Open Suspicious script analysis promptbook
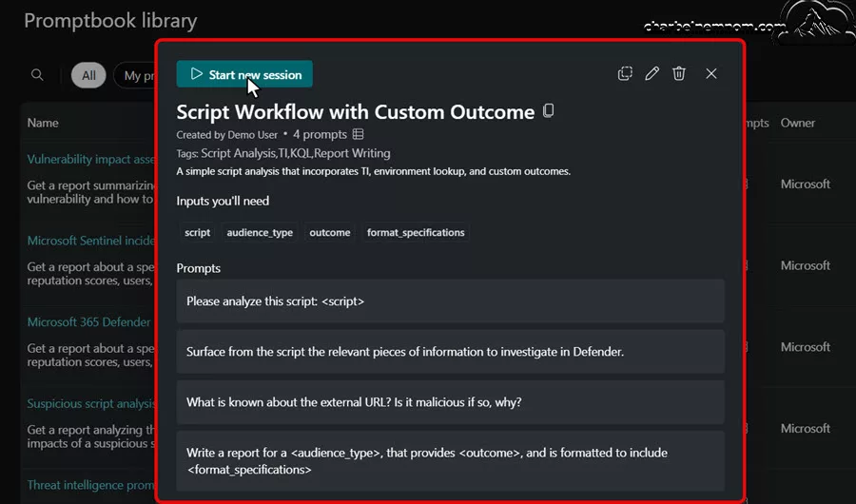The image size is (856, 504). click(91, 403)
